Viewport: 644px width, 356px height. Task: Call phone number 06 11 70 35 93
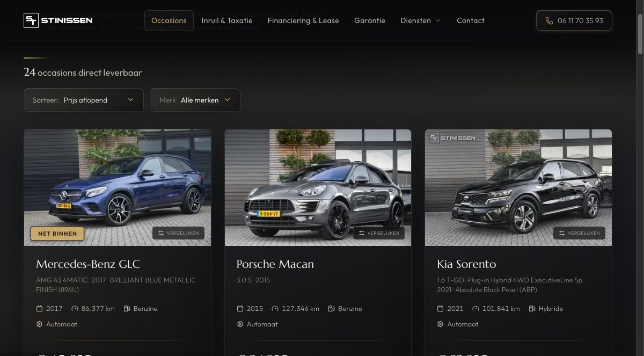574,20
